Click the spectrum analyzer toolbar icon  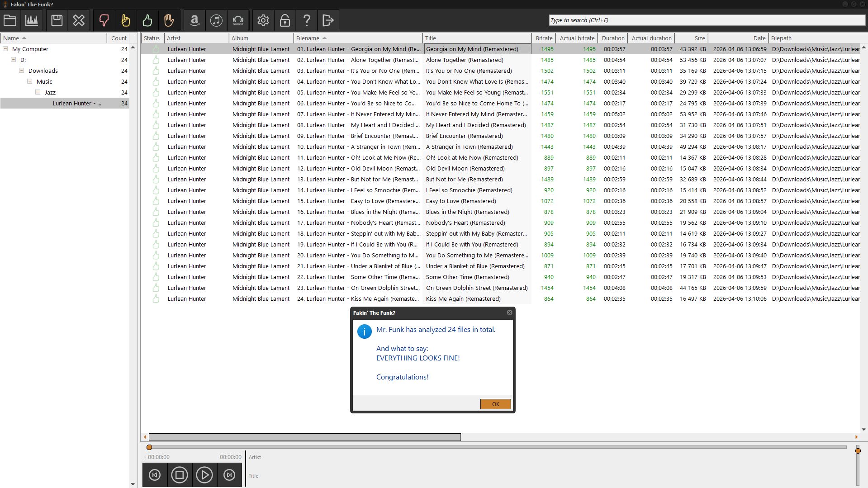(x=32, y=20)
